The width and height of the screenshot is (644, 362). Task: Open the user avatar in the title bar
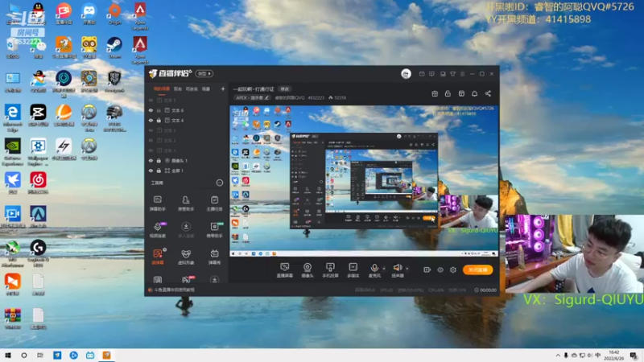pyautogui.click(x=406, y=73)
